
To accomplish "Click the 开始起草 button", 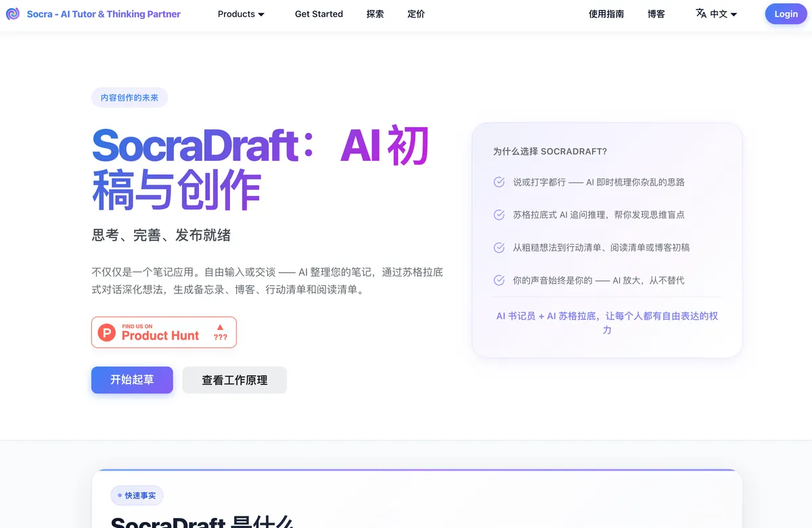I will click(x=132, y=380).
